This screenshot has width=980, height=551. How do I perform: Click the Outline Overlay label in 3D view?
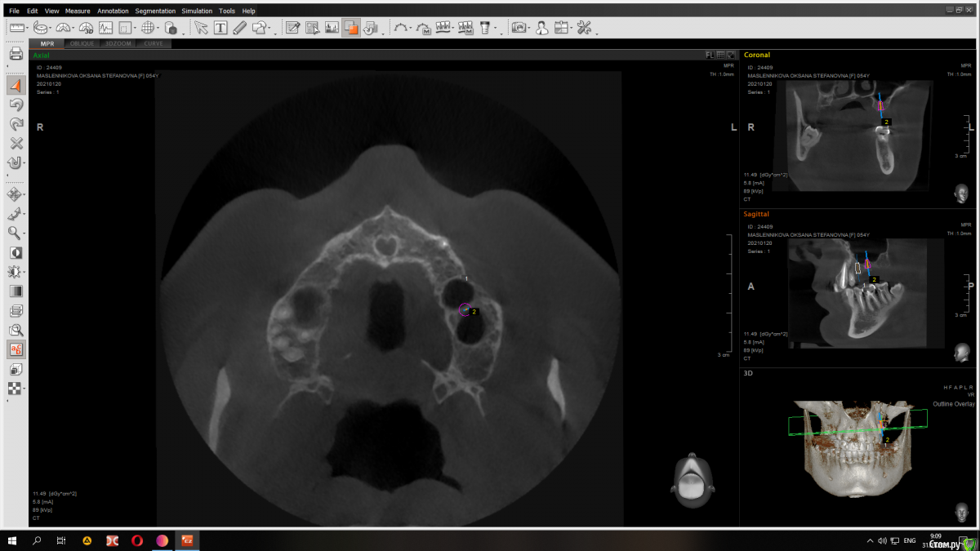tap(954, 403)
